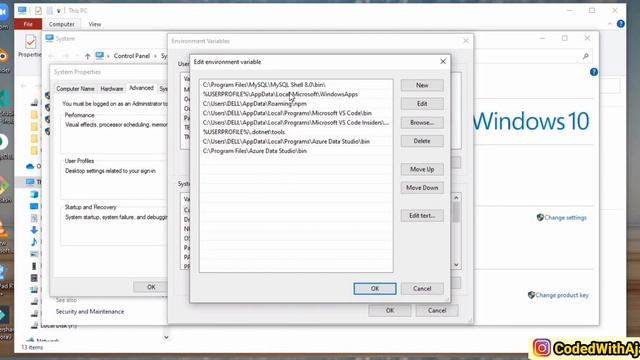Viewport: 640px width, 360px height.
Task: Open Zoom icon on desktop
Action: click(3, 12)
